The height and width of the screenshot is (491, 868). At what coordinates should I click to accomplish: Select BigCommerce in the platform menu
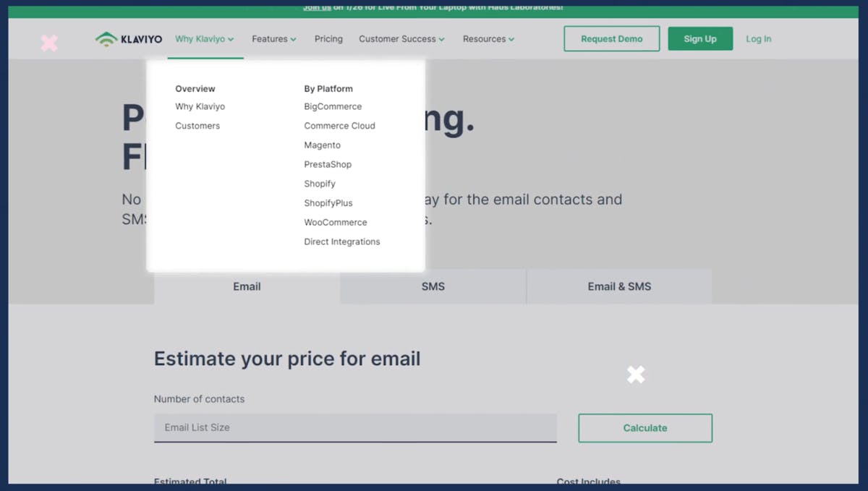[333, 106]
